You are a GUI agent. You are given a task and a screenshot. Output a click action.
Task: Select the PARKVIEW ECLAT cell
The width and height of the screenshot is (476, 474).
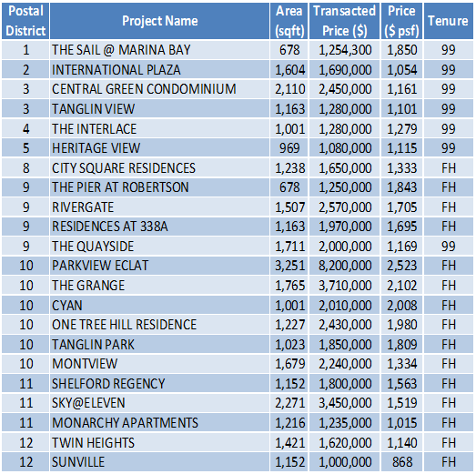(x=159, y=266)
